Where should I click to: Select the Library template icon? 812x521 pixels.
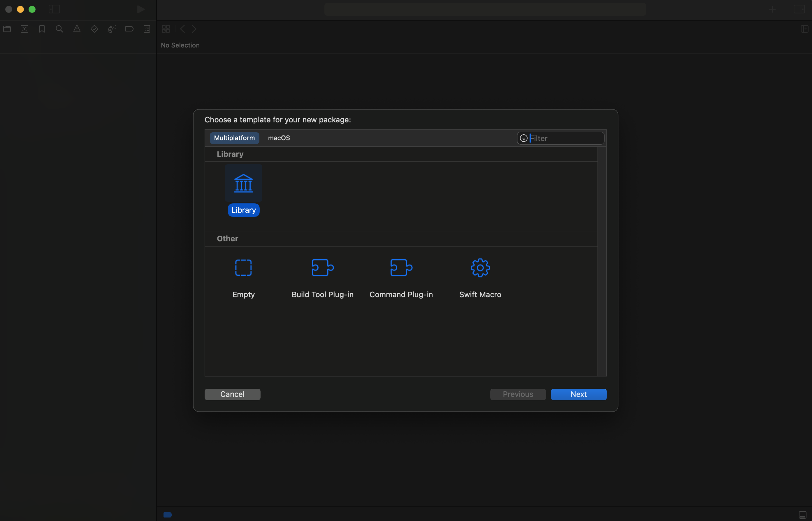pyautogui.click(x=243, y=183)
